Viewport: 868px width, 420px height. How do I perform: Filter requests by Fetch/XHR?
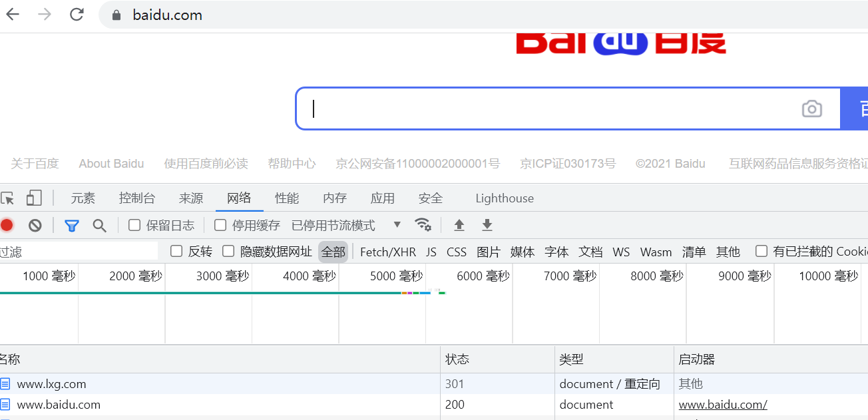[x=388, y=252]
